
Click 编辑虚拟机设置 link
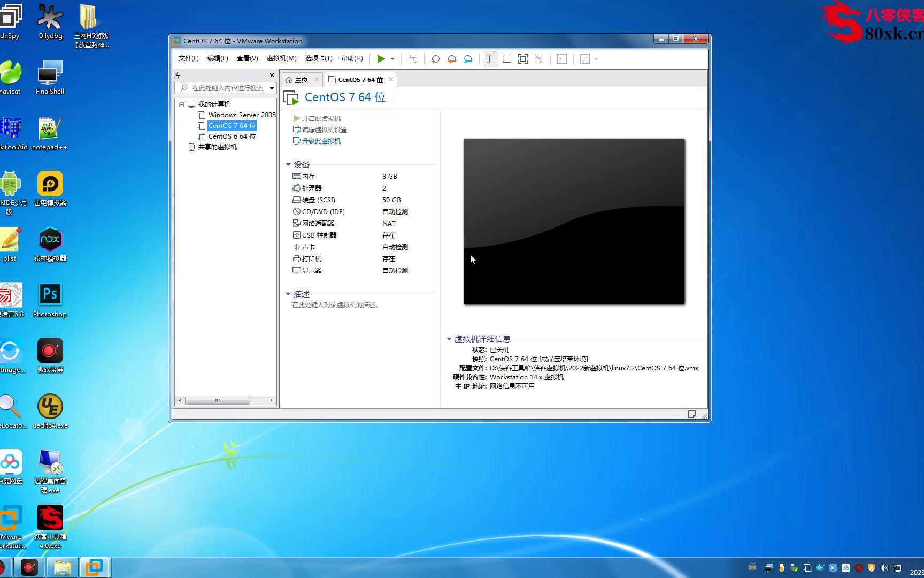tap(320, 130)
